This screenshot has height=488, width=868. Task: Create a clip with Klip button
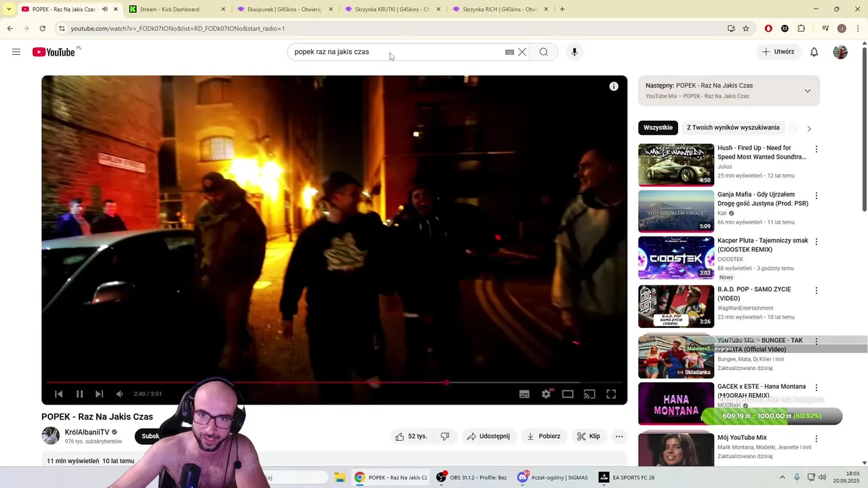coord(589,436)
